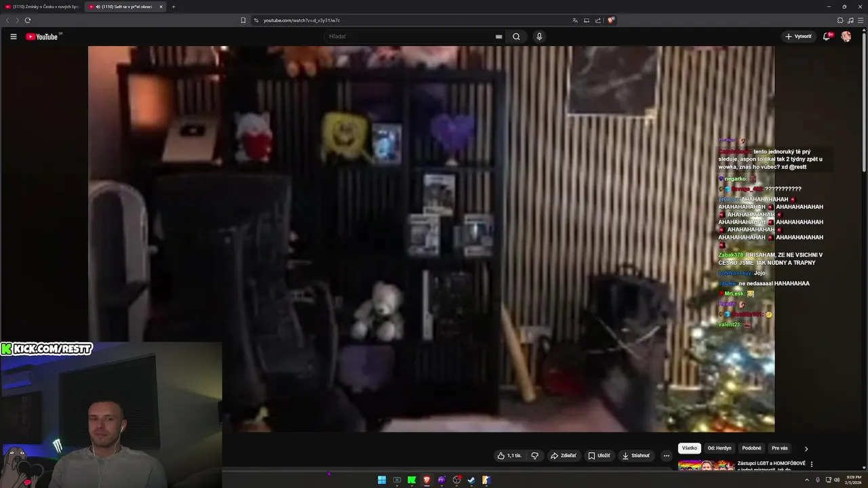Open the Brave browser taskbar icon
This screenshot has height=488, width=868.
coord(427,480)
